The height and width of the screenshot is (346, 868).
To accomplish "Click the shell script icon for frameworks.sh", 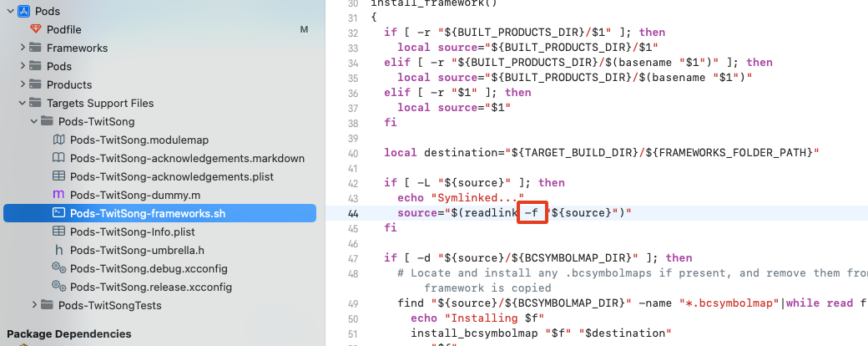I will pos(58,213).
